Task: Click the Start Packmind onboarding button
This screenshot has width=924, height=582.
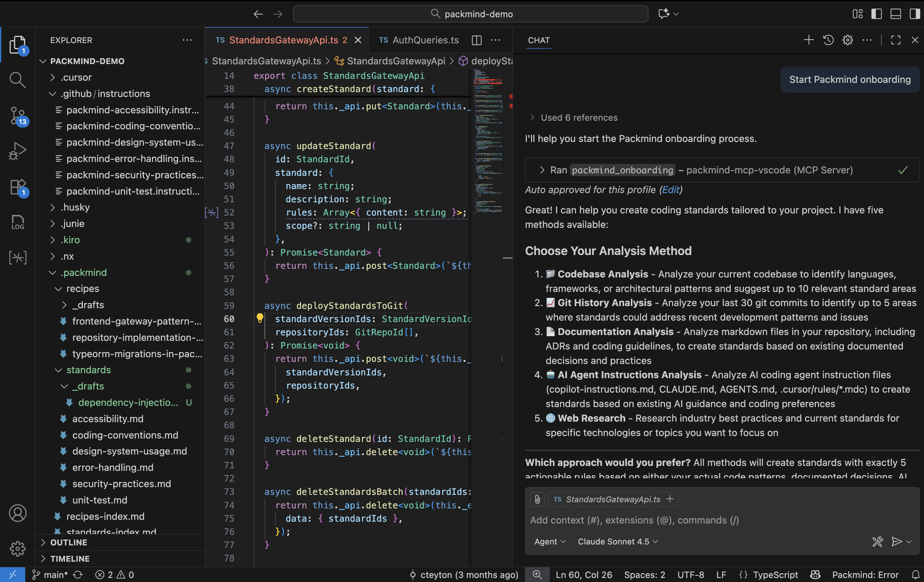Action: [849, 79]
